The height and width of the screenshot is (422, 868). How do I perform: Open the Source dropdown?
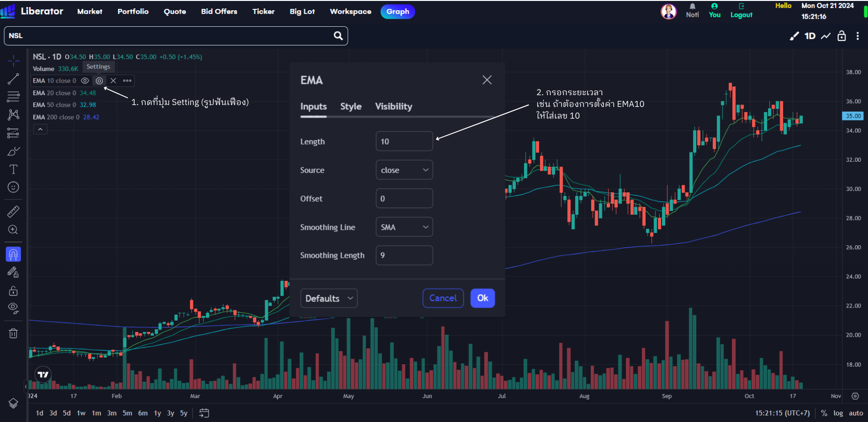(404, 170)
